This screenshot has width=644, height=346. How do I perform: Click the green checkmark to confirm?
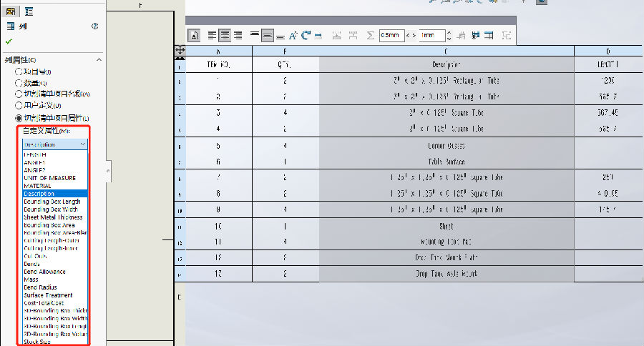coord(9,42)
